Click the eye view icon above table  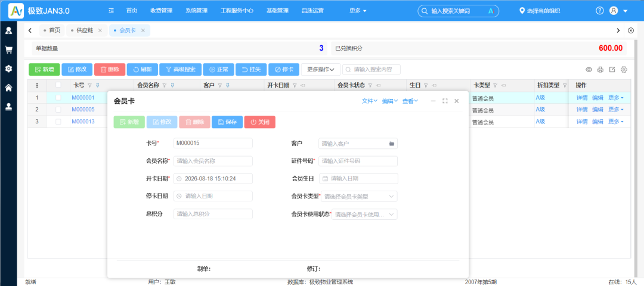(x=589, y=70)
